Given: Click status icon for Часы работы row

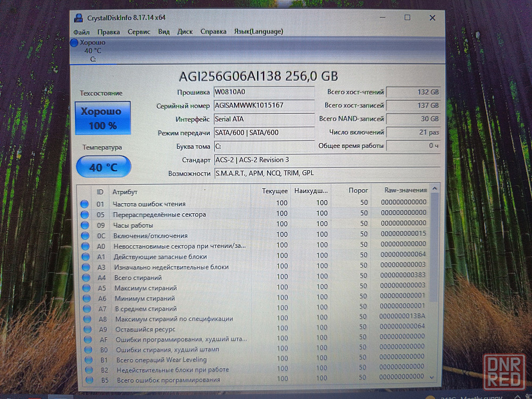Looking at the screenshot, I should tap(85, 225).
